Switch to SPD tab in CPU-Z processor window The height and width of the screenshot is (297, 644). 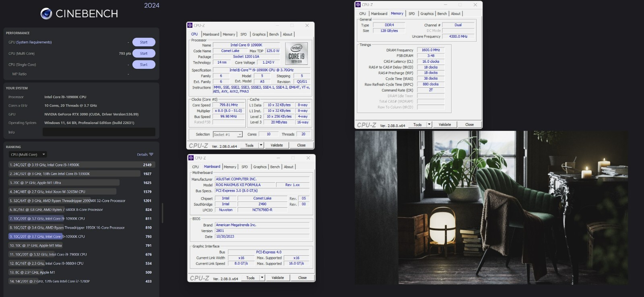click(x=244, y=35)
